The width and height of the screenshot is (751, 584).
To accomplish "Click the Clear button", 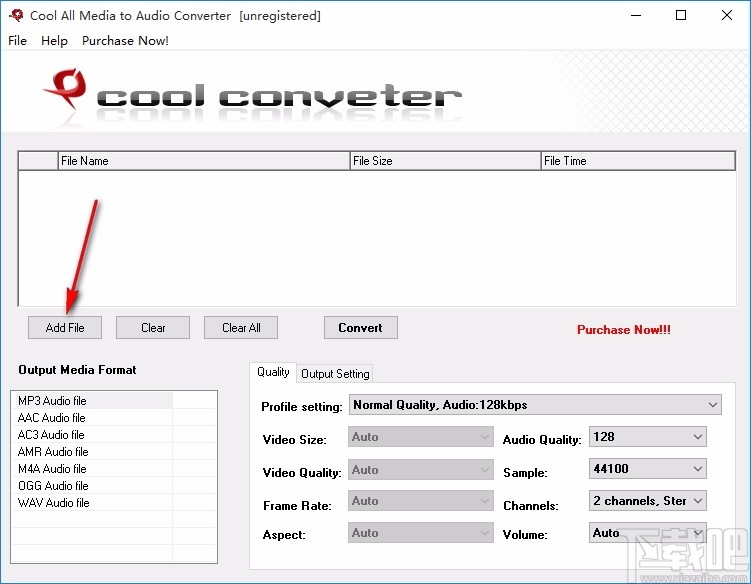I will coord(153,328).
